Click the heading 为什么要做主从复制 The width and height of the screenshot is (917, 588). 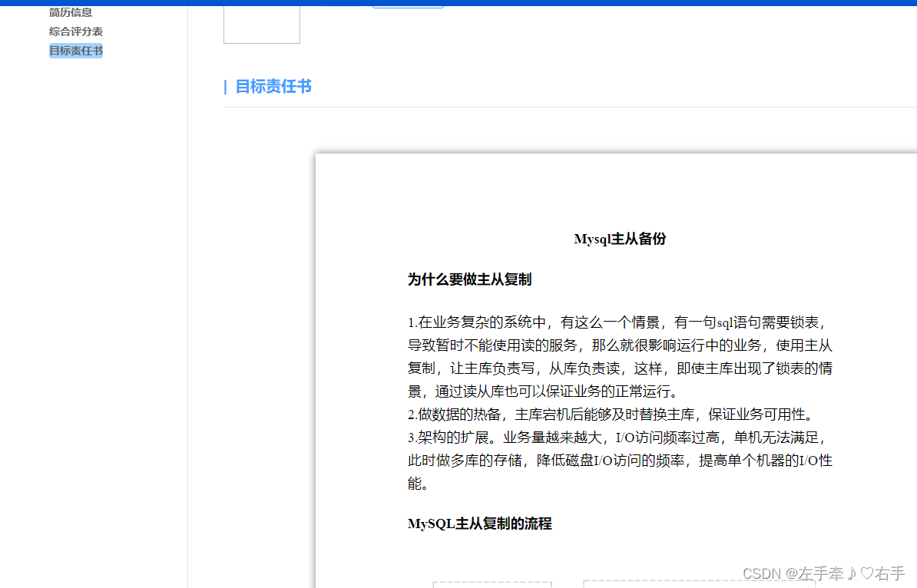click(x=469, y=279)
